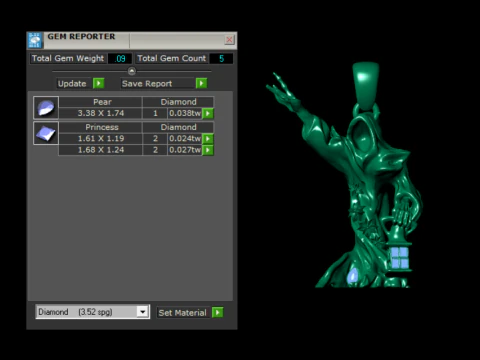
Task: Collapse panel using round arrow handle
Action: 132,71
